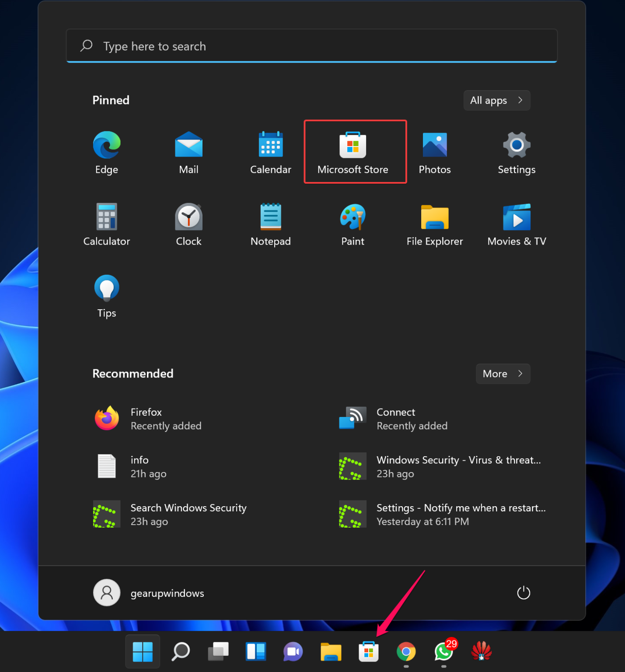Open the Settings pinned app
The image size is (625, 672).
pyautogui.click(x=517, y=152)
